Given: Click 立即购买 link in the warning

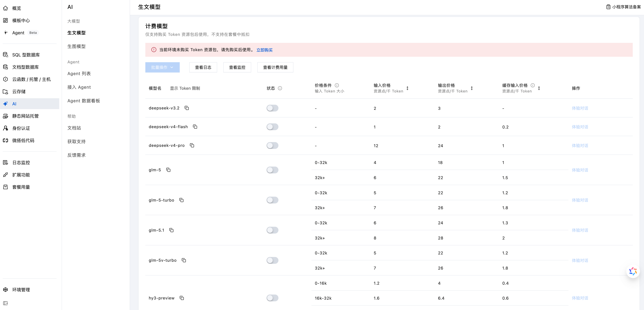Looking at the screenshot, I should pos(264,50).
